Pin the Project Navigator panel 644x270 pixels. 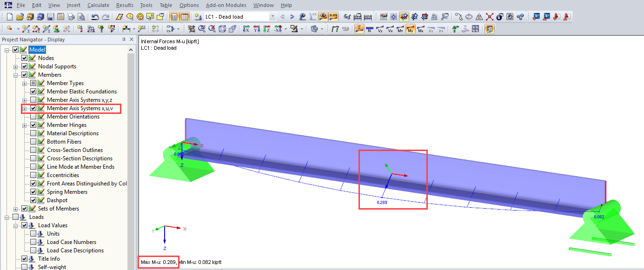(x=124, y=40)
